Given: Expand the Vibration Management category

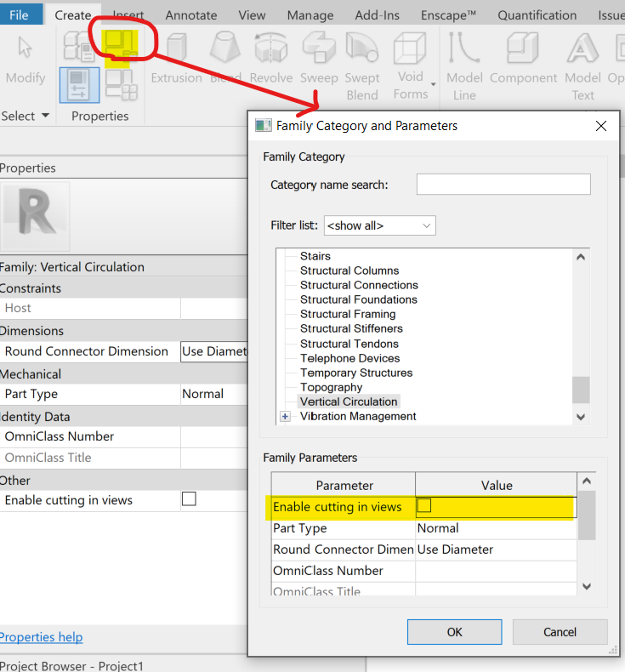Looking at the screenshot, I should coord(285,416).
